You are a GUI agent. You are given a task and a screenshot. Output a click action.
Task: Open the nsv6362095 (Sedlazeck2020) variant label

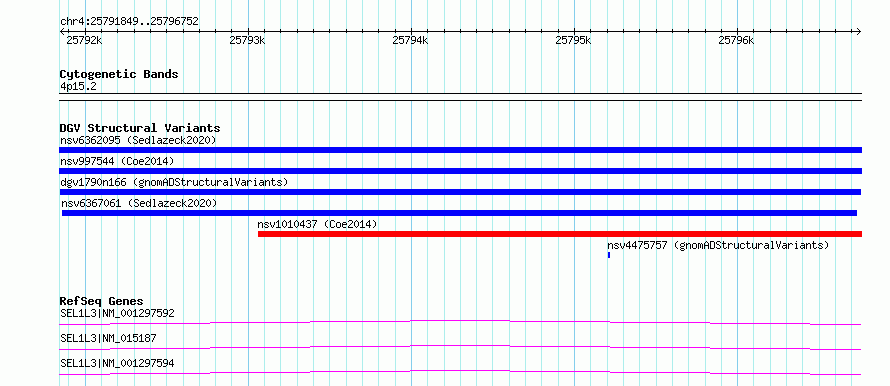click(x=138, y=140)
